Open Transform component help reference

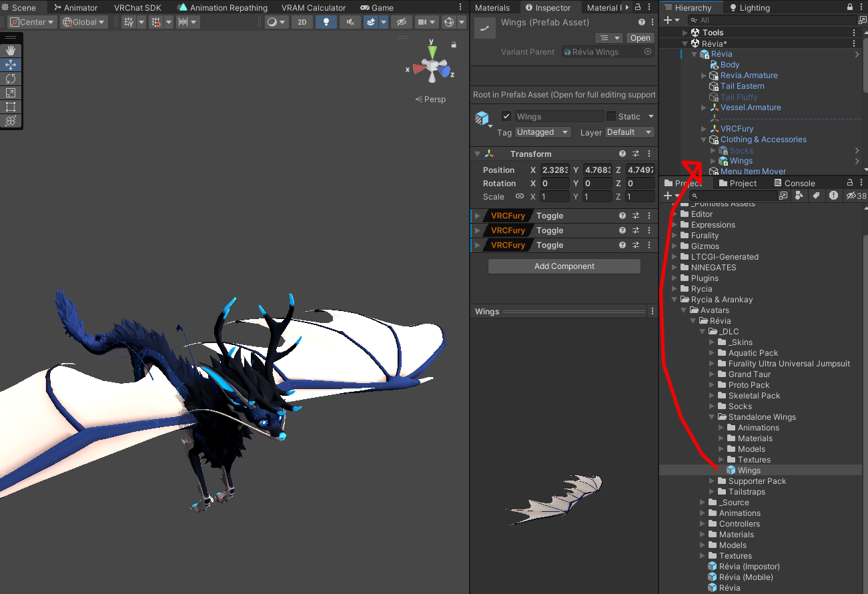pyautogui.click(x=622, y=154)
